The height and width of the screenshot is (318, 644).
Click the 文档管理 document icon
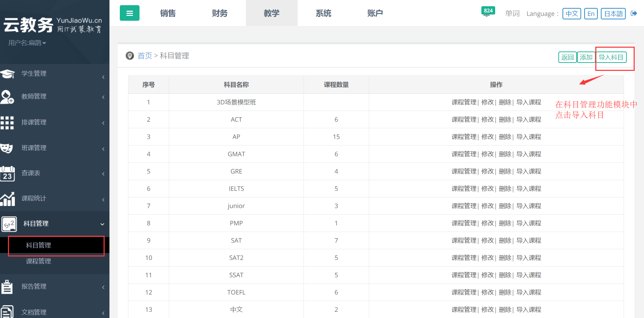7,312
